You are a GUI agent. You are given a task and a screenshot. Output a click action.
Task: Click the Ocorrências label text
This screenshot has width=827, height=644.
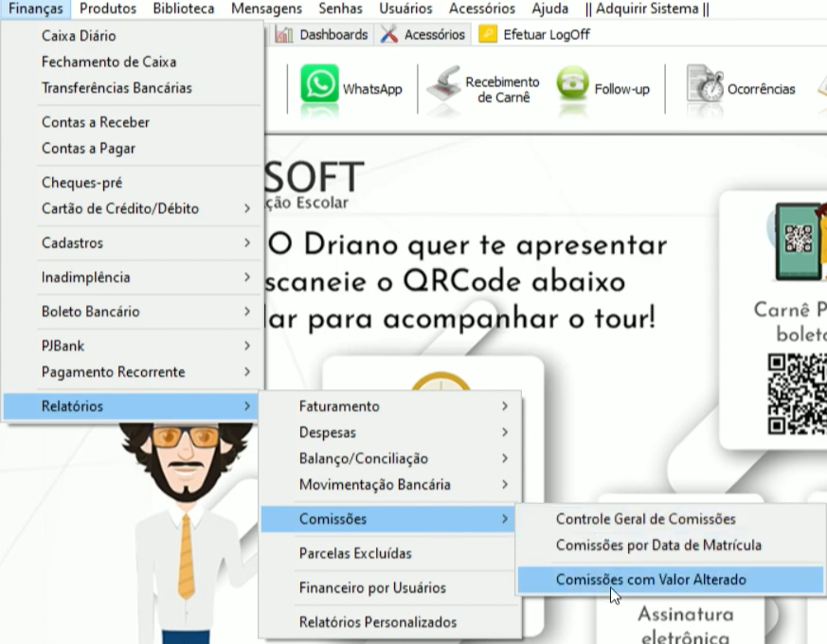(761, 89)
